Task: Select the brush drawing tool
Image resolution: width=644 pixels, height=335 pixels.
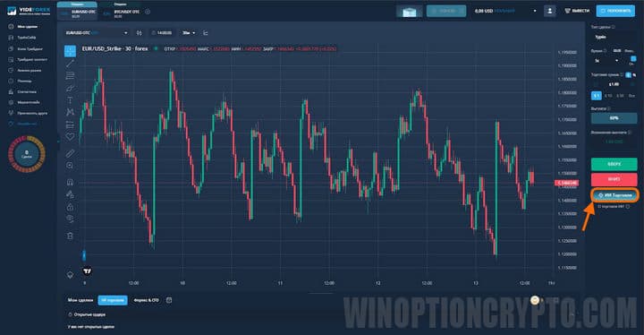Action: [x=71, y=88]
